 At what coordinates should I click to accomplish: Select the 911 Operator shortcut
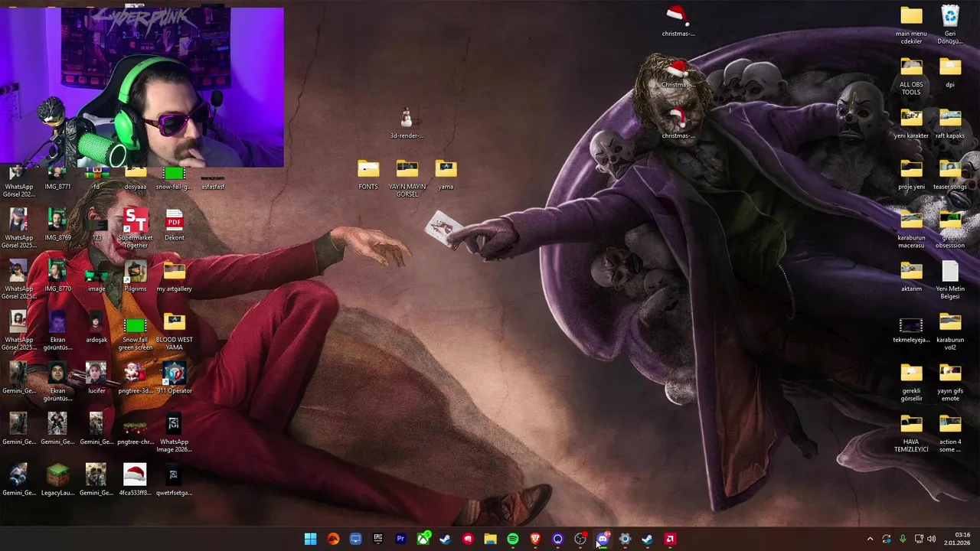[x=174, y=379]
